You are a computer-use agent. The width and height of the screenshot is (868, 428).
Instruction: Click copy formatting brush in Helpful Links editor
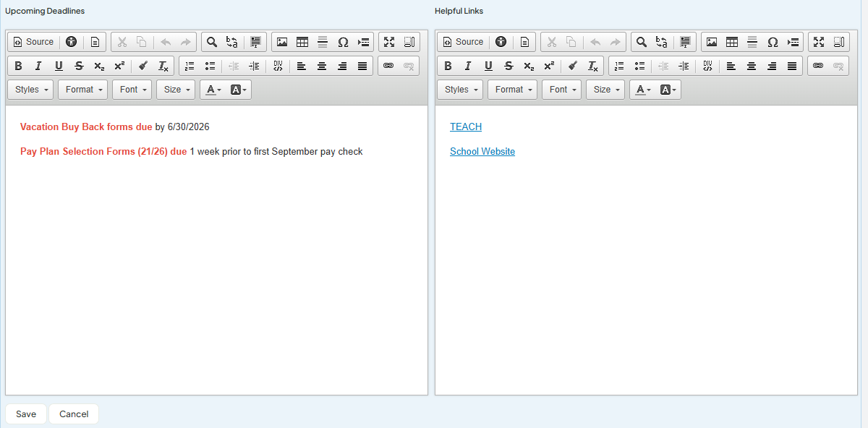pyautogui.click(x=573, y=66)
